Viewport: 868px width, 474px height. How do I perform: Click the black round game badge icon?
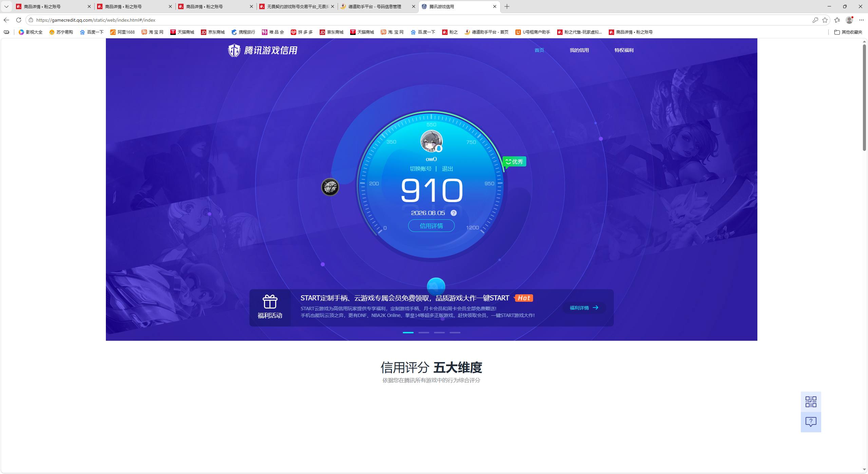pyautogui.click(x=330, y=187)
